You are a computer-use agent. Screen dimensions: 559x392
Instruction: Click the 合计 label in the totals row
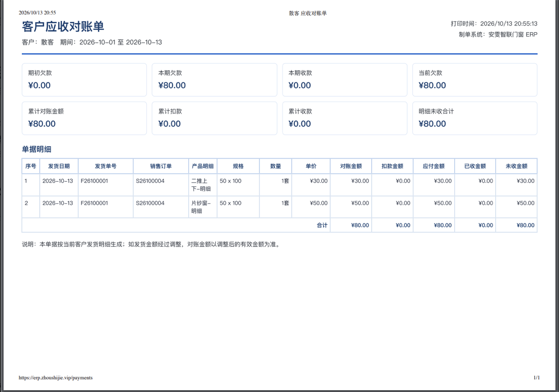[322, 225]
